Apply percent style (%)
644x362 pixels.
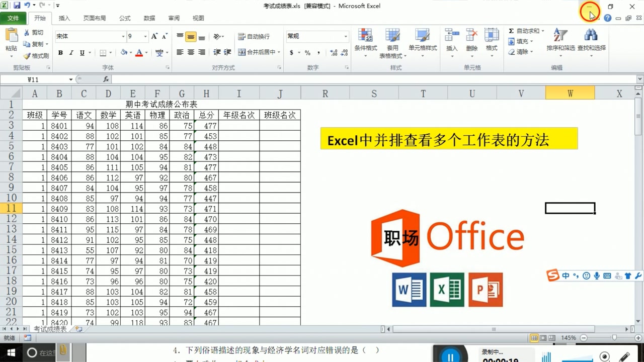pyautogui.click(x=307, y=52)
